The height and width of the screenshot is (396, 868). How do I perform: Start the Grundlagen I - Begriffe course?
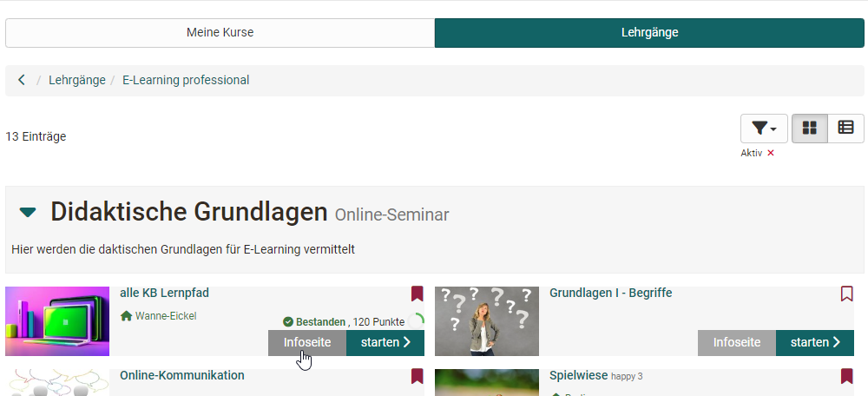coord(815,343)
